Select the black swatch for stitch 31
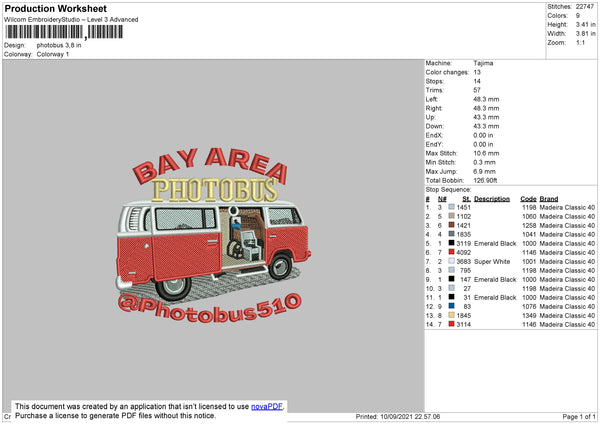 [x=452, y=297]
